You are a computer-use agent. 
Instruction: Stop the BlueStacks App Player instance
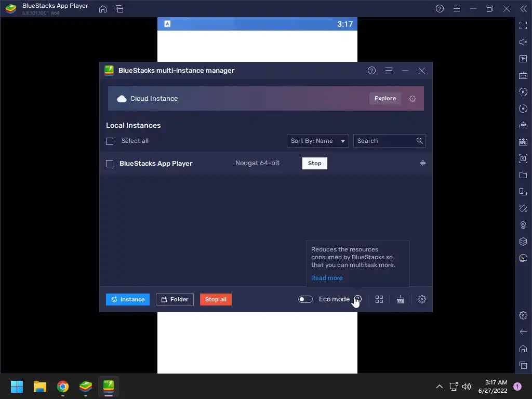coord(314,163)
